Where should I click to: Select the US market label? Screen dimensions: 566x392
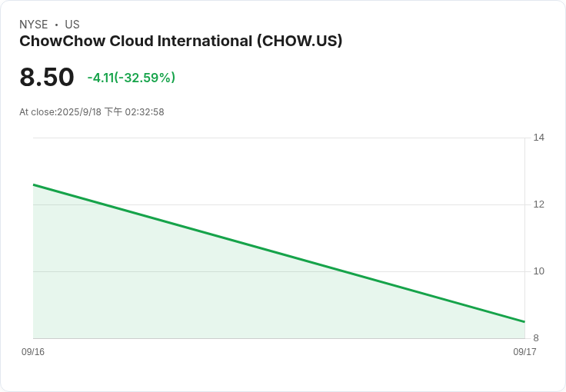pos(72,25)
